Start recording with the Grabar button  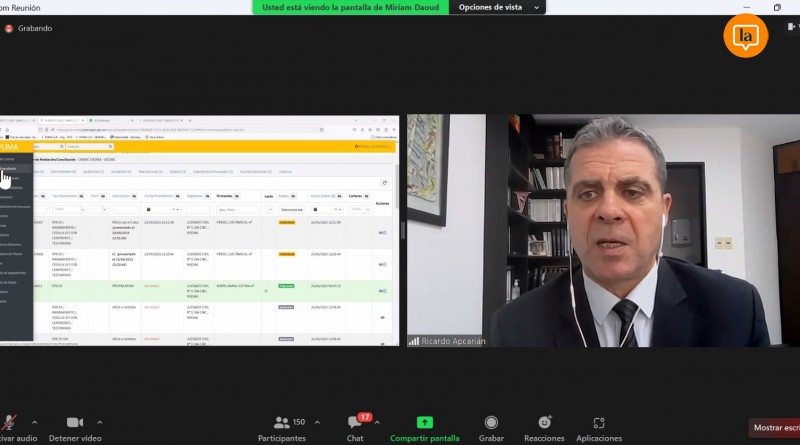(x=491, y=423)
